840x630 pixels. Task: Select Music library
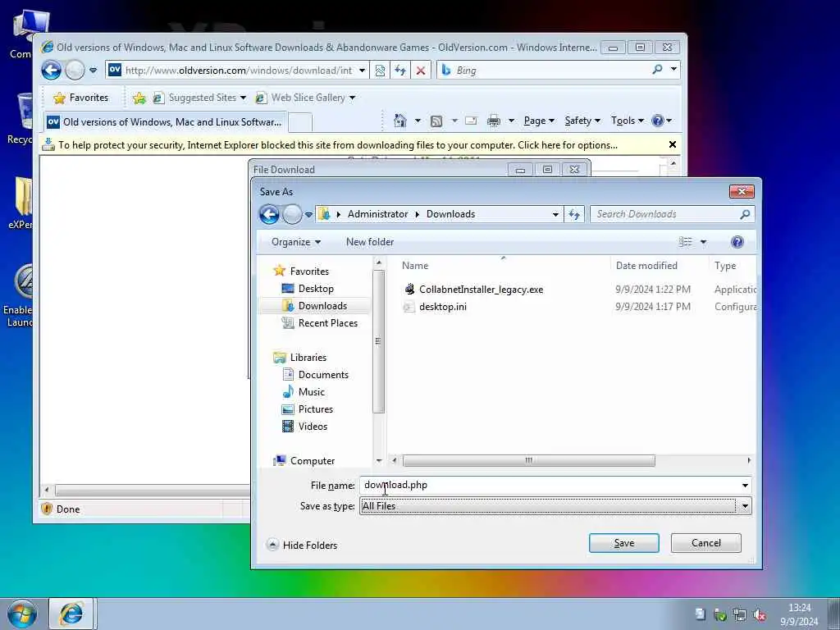tap(311, 391)
